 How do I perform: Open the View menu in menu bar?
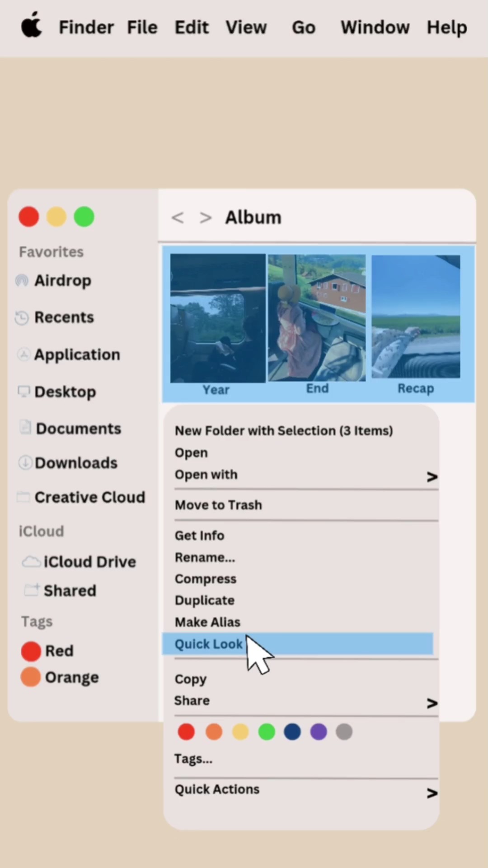[246, 28]
